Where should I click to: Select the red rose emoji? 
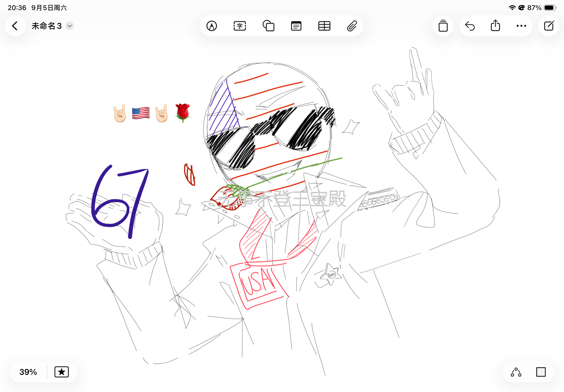pos(183,113)
